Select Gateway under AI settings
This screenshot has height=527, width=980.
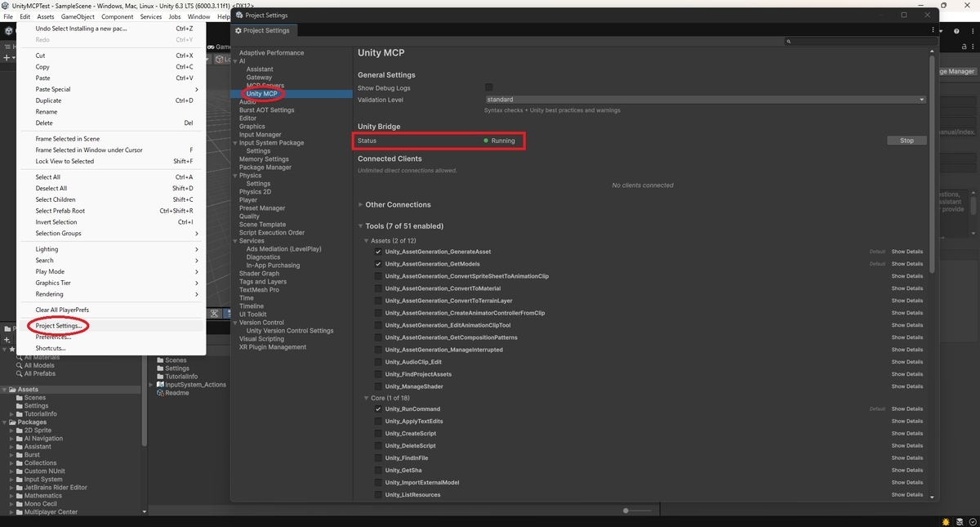tap(259, 78)
